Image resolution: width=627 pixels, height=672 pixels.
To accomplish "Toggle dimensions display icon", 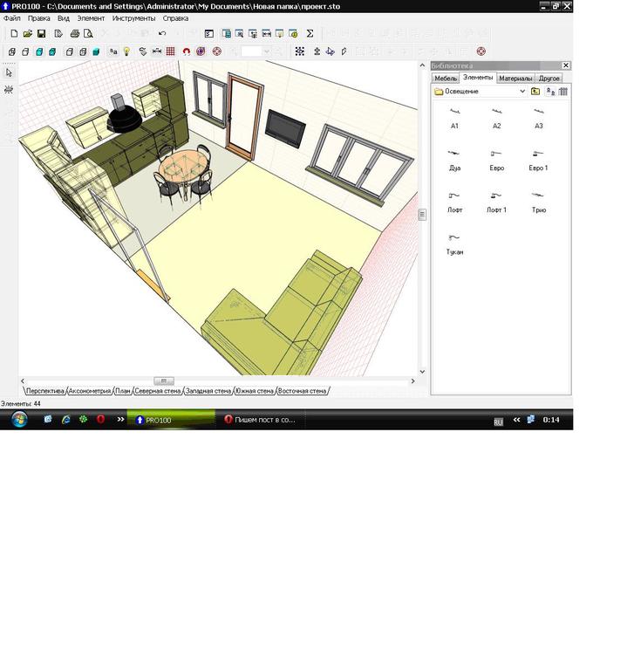I will pyautogui.click(x=157, y=51).
